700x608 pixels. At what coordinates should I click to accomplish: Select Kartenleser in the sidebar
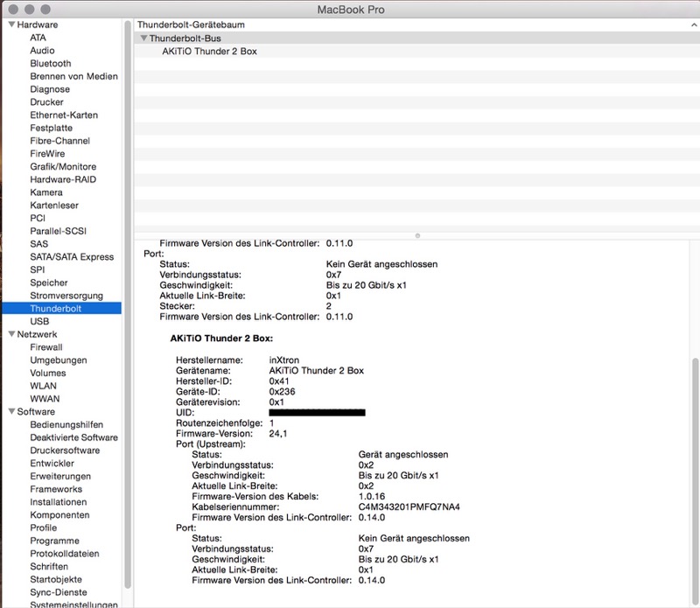pos(54,206)
